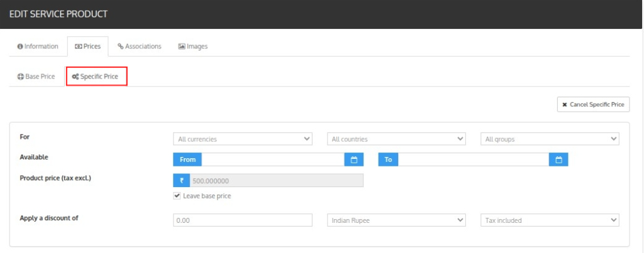Open the To date calendar picker
Screen dimensions: 644x253
click(558, 159)
